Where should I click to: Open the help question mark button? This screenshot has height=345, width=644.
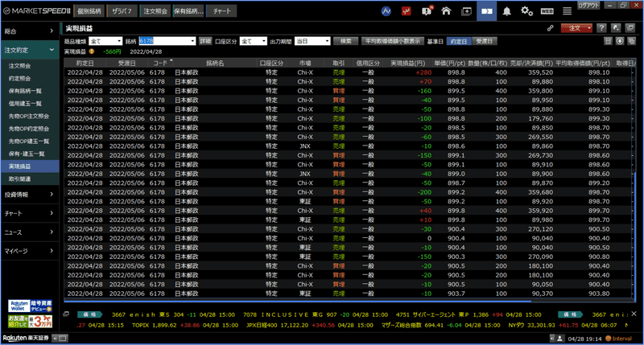pos(601,28)
